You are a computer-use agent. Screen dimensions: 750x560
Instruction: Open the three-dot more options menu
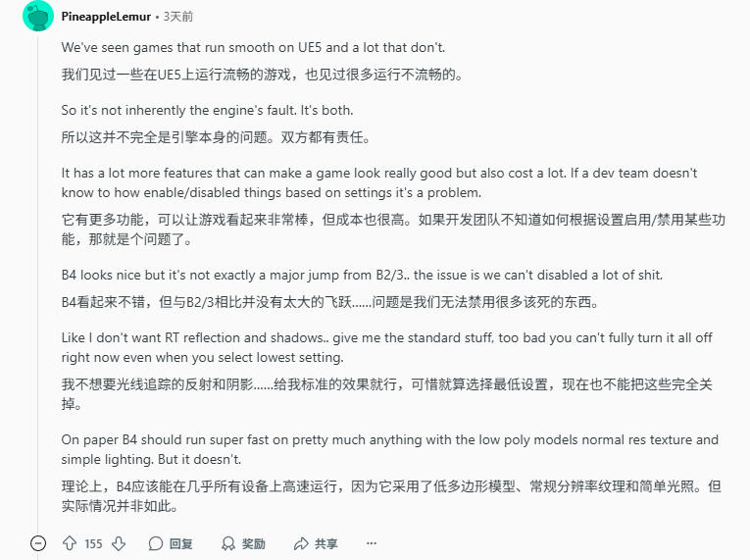[372, 543]
